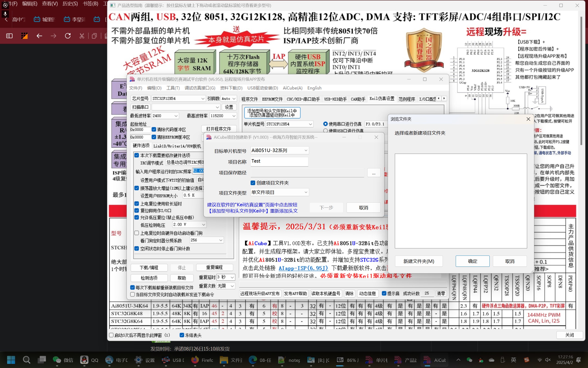This screenshot has width=588, height=368.
Task: Click 新建文件夹(M) in browse dialog
Action: tap(419, 261)
